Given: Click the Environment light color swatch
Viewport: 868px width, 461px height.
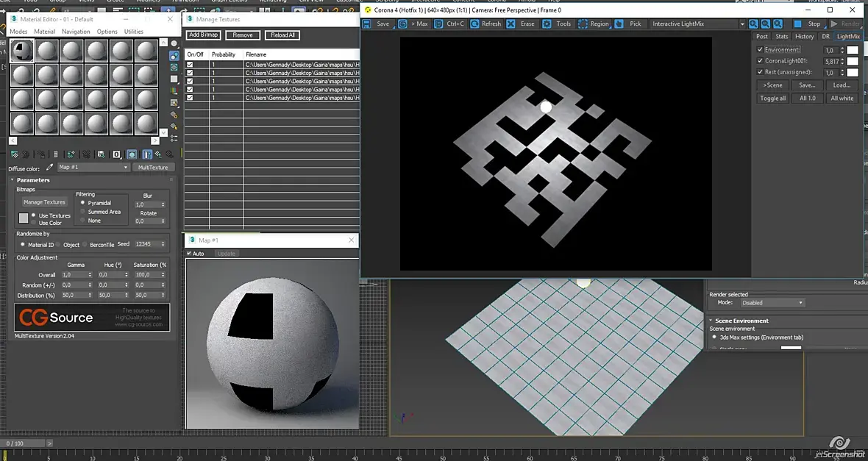Looking at the screenshot, I should pyautogui.click(x=852, y=50).
